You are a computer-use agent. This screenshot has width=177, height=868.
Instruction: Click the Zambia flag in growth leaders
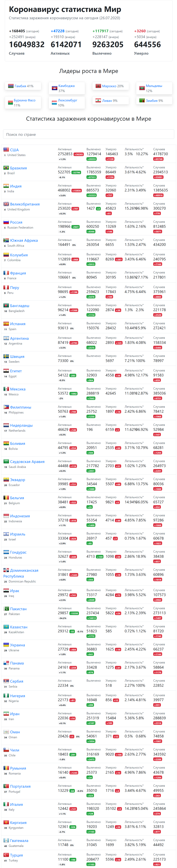142,100
